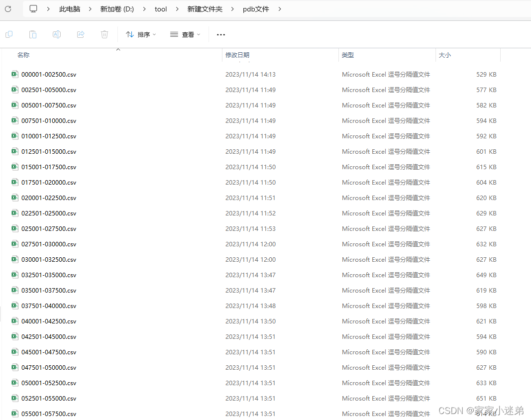Viewport: 531px width, 420px height.
Task: Click the share icon in toolbar
Action: [x=81, y=34]
